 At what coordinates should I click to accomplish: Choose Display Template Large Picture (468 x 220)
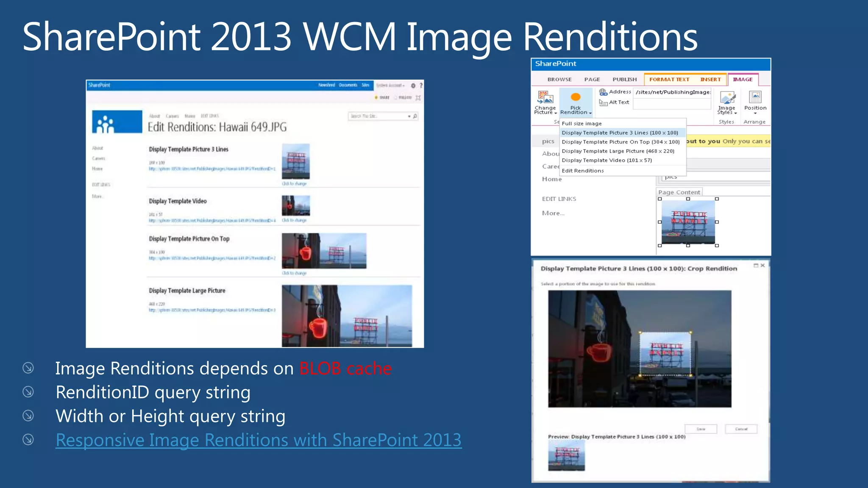coord(618,151)
